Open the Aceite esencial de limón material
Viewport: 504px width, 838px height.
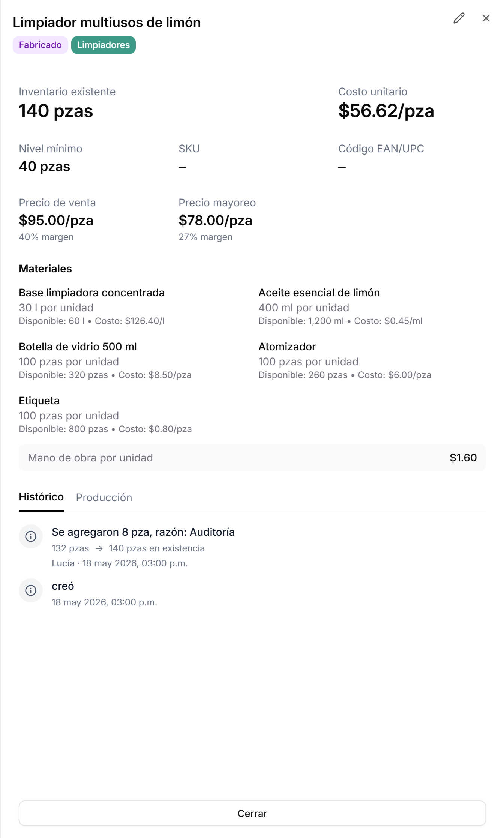(x=319, y=293)
